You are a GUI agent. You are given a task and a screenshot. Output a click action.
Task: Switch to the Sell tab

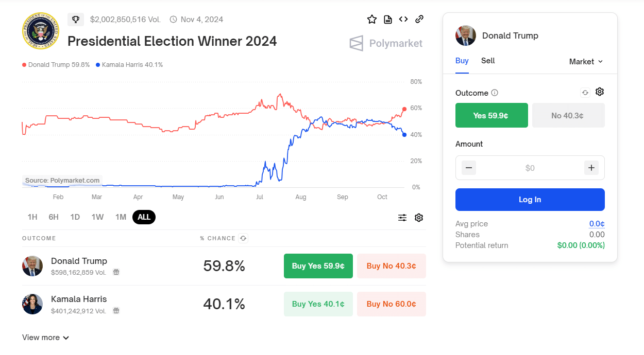(x=488, y=61)
